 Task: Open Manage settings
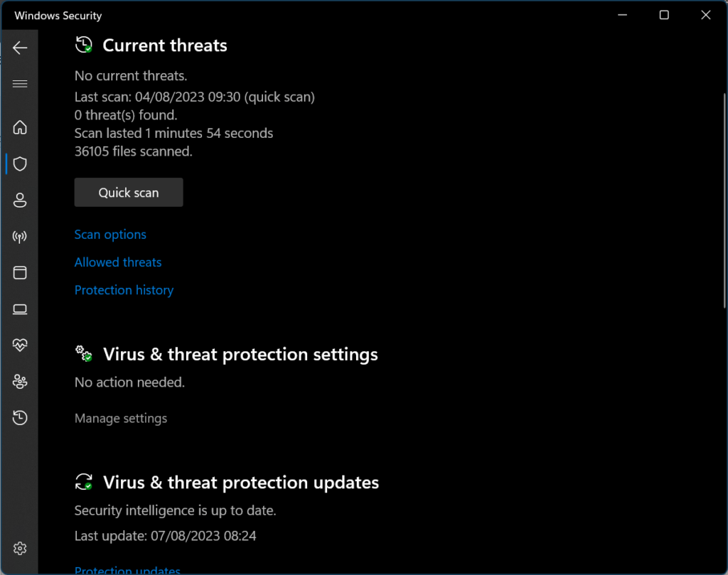point(120,418)
